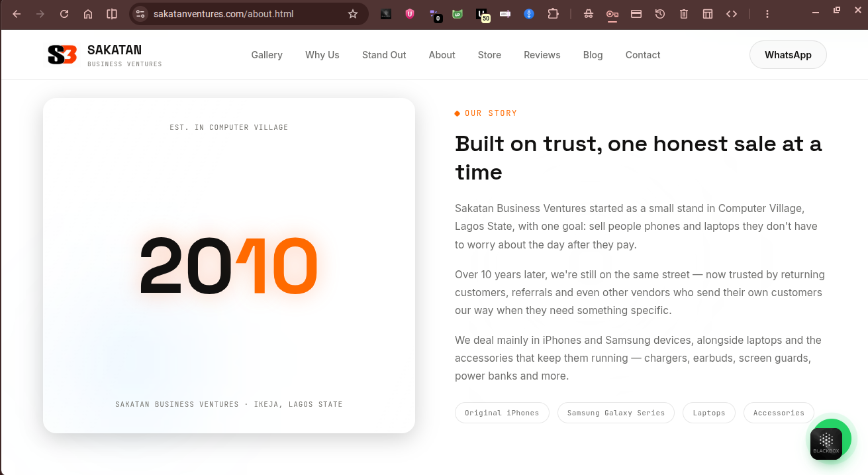The image size is (868, 475).
Task: Bookmark this page with the star icon
Action: pyautogui.click(x=353, y=14)
